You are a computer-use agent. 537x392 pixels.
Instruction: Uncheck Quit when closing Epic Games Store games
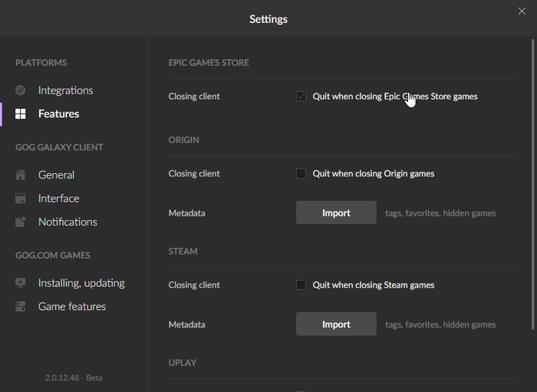point(301,97)
